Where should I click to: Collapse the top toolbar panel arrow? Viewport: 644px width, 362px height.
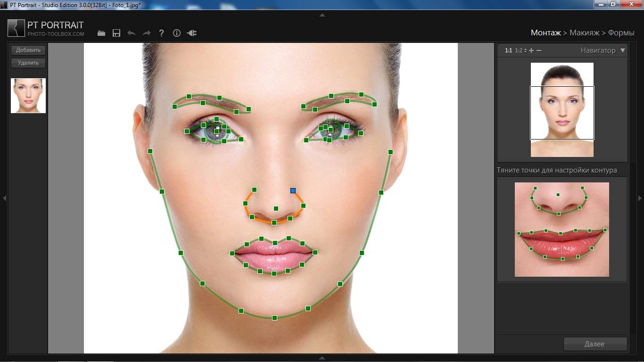click(x=322, y=15)
